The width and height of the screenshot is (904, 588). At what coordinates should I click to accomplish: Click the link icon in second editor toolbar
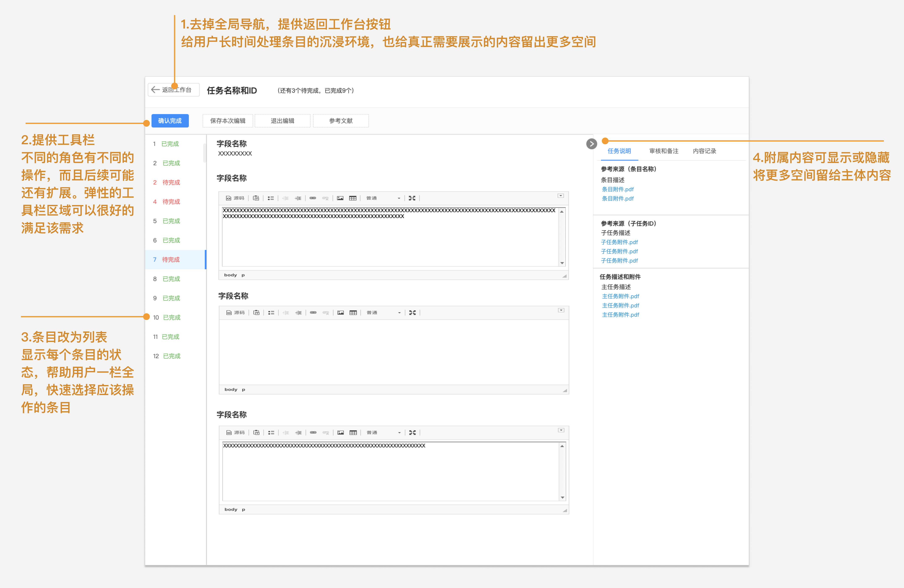click(313, 312)
